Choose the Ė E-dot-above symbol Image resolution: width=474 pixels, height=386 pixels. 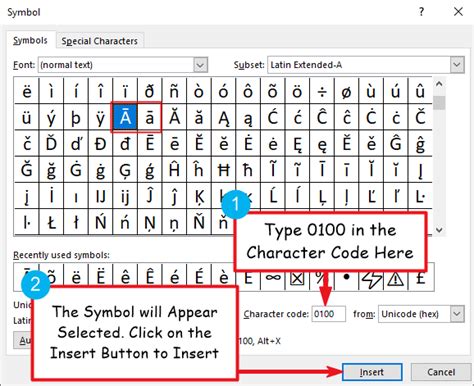tap(248, 143)
